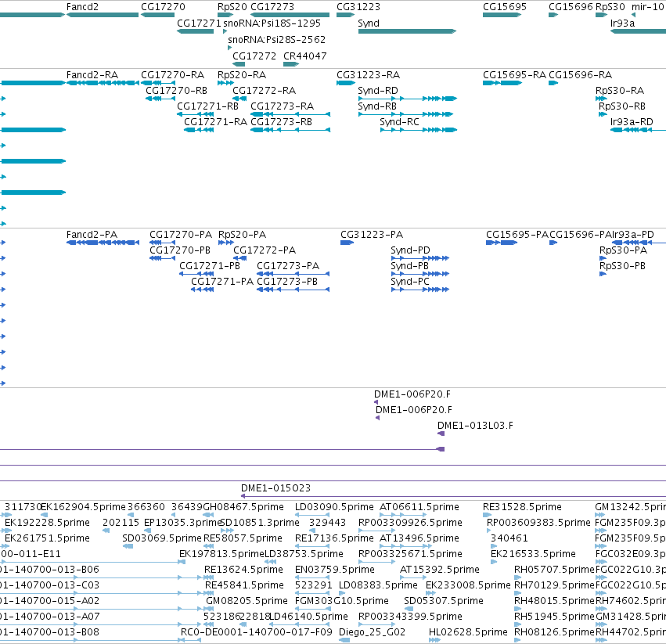Open the Fancd2-PA protein feature
The height and width of the screenshot is (644, 666).
[92, 235]
